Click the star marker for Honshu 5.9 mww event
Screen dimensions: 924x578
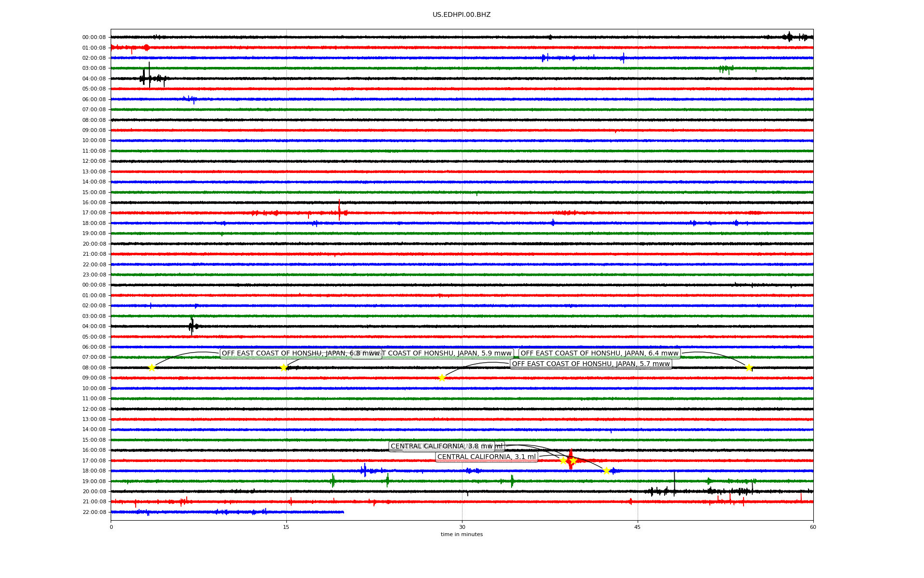point(283,368)
